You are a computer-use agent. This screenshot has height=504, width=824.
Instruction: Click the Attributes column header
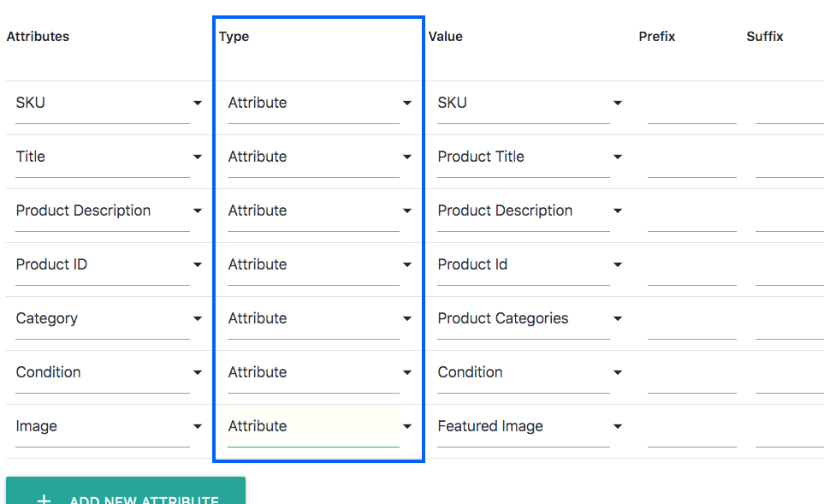click(38, 36)
